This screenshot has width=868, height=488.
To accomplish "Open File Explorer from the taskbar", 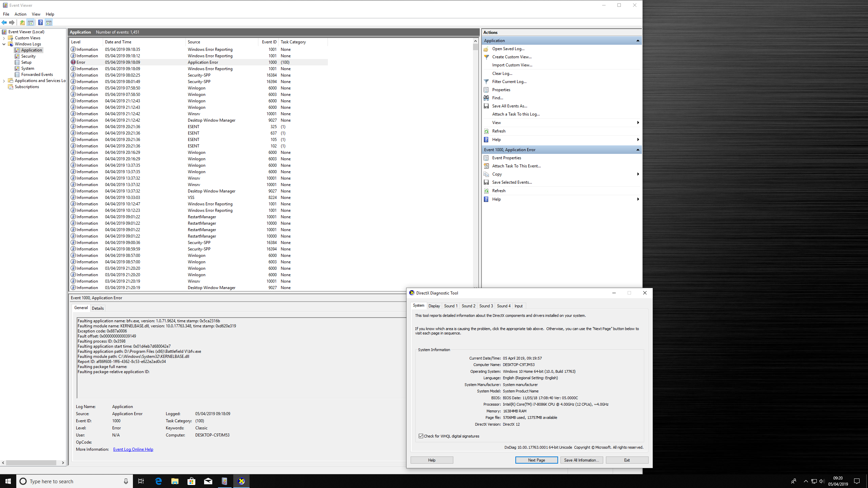I will click(x=175, y=481).
